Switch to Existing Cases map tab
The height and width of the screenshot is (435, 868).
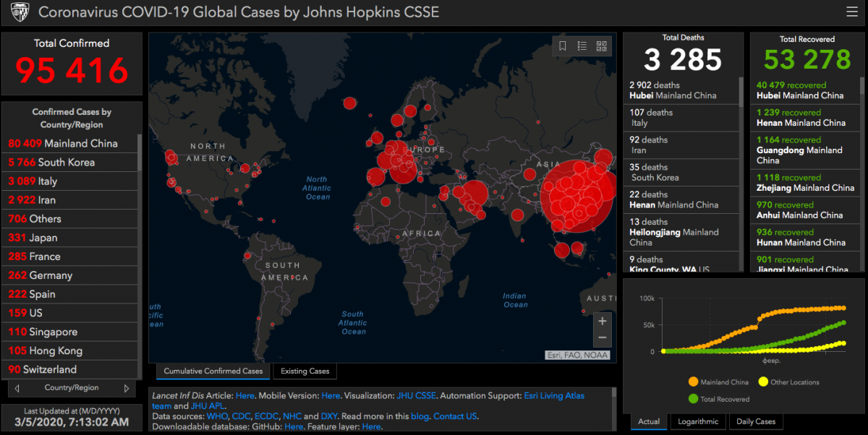point(305,371)
